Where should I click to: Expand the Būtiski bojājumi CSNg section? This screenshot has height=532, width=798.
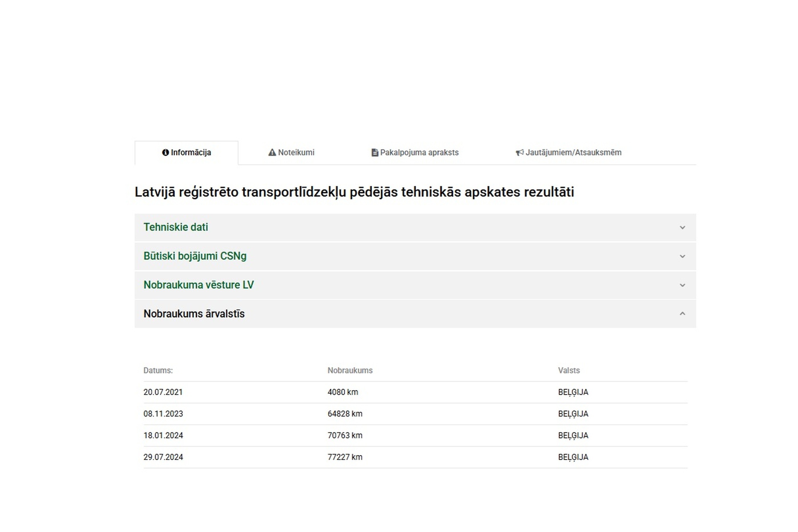click(x=415, y=256)
